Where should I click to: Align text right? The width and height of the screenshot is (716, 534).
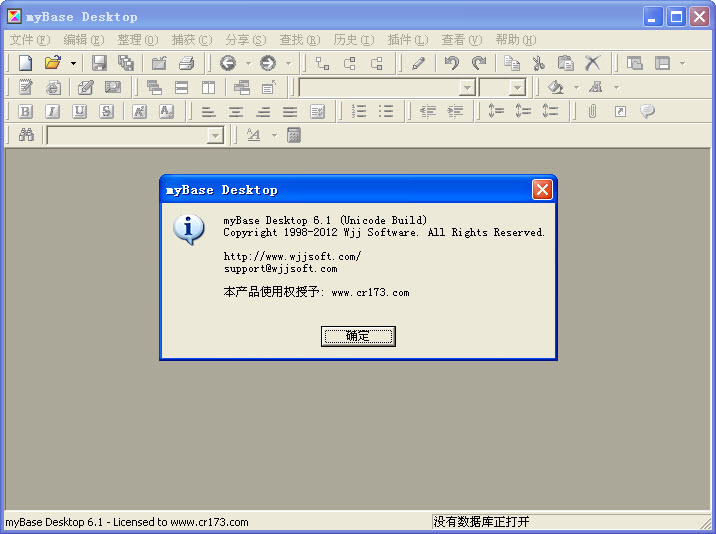[263, 111]
